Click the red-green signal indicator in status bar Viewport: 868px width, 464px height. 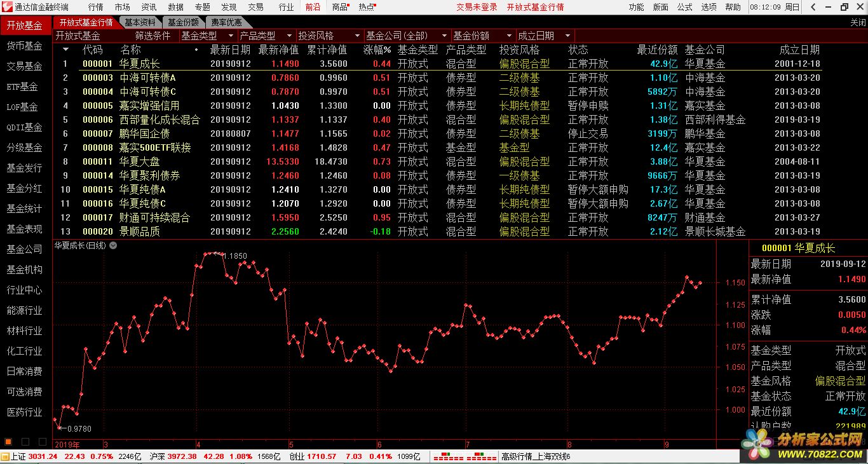pyautogui.click(x=465, y=456)
